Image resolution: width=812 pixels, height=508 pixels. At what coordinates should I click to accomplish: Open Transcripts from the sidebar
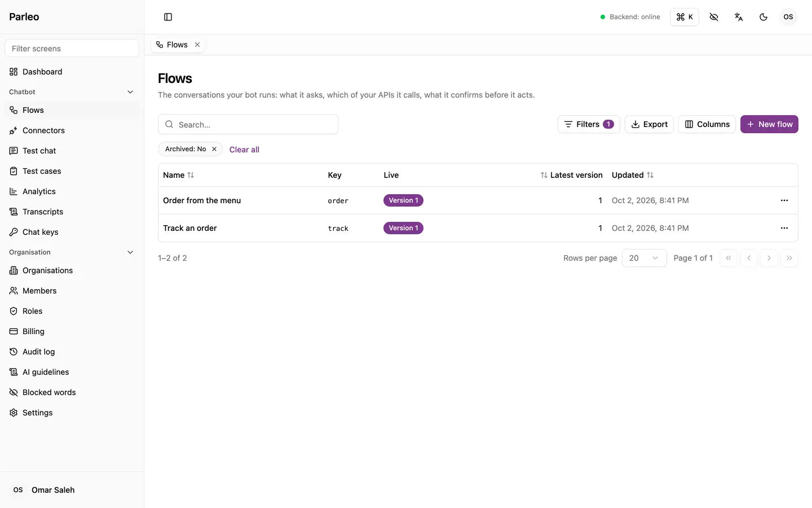[72, 212]
